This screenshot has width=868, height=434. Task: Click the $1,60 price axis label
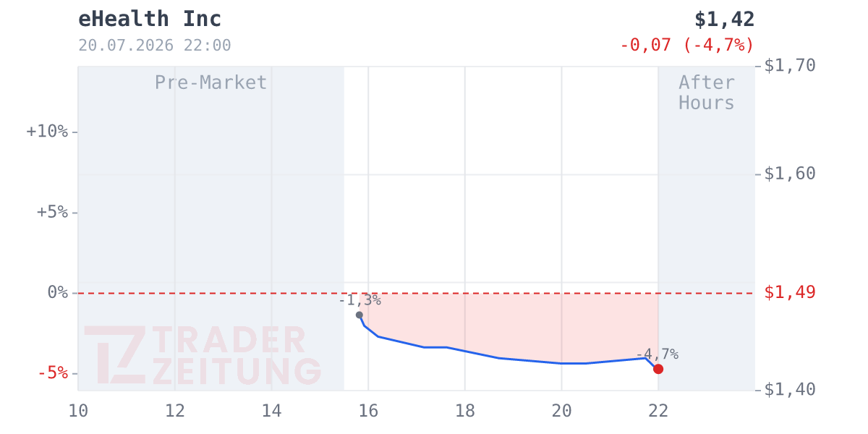click(790, 174)
